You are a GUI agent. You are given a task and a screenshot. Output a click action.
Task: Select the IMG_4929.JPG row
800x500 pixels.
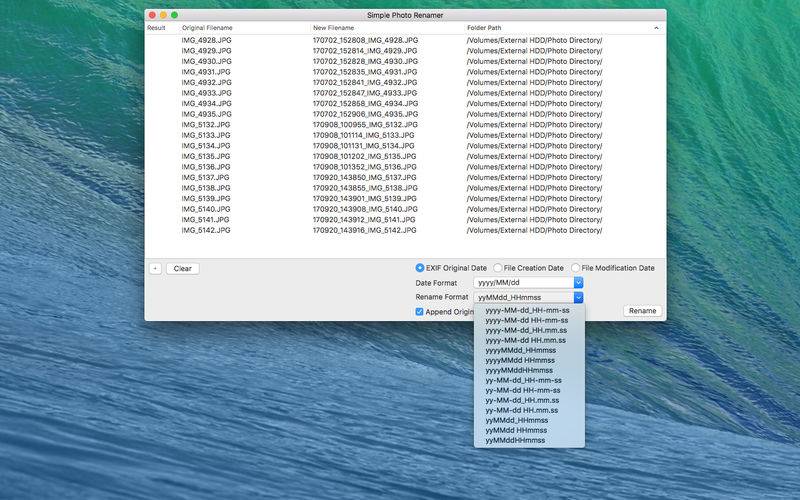(405, 51)
